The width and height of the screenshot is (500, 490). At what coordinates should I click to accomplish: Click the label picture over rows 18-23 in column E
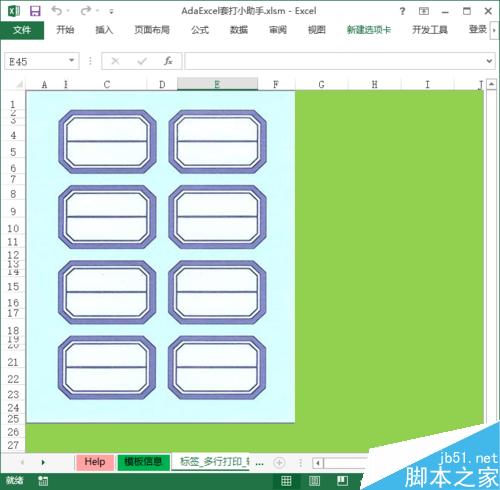click(217, 367)
